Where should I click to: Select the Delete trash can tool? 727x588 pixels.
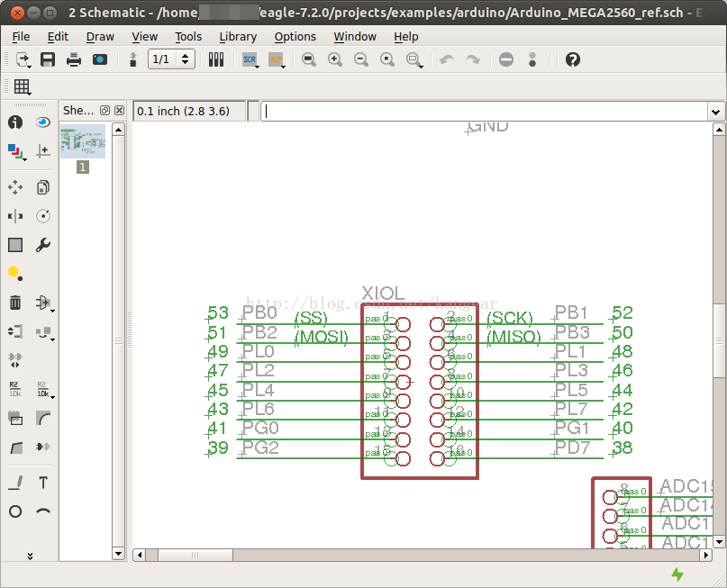(x=15, y=303)
